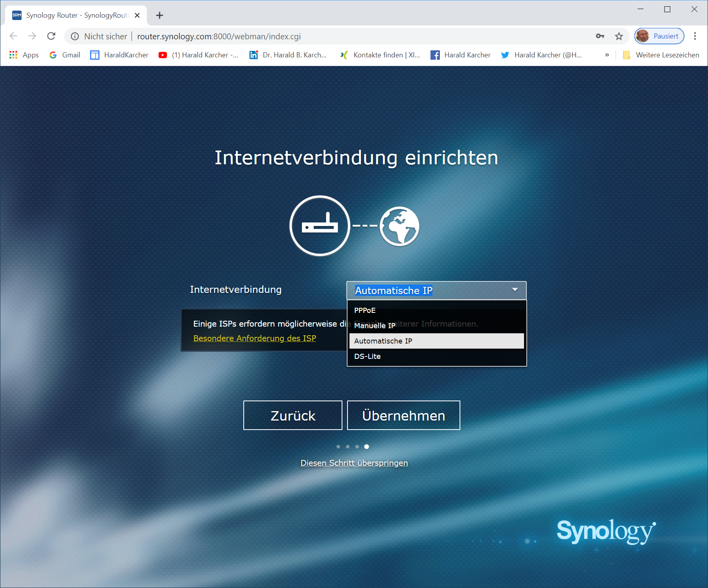The height and width of the screenshot is (588, 708).
Task: Open saved passwords via the key icon
Action: point(600,36)
